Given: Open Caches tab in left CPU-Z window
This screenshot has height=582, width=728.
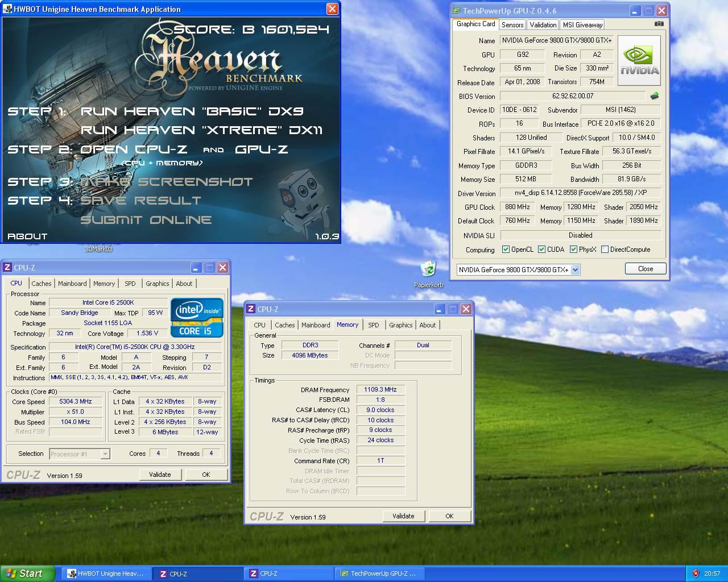Looking at the screenshot, I should (42, 284).
